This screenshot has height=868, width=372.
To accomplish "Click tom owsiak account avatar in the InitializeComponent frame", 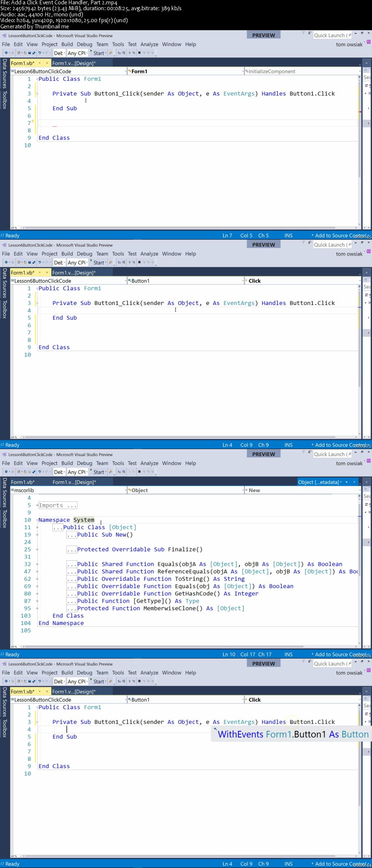I will [368, 42].
